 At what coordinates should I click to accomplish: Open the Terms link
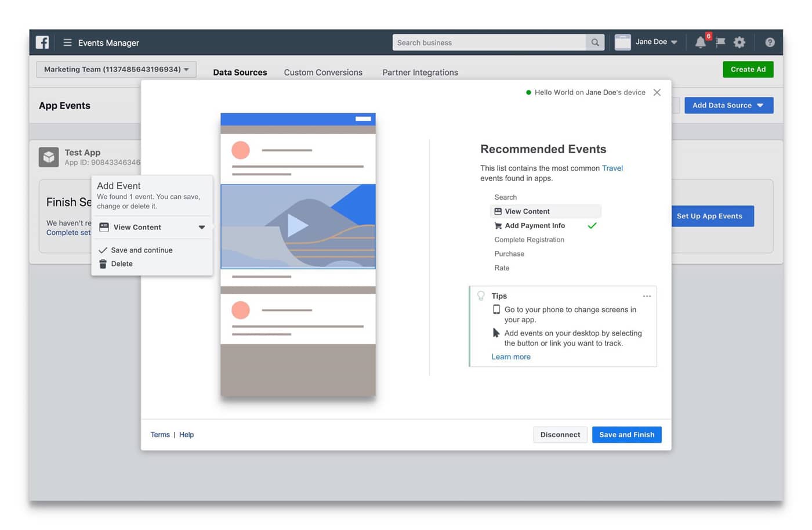pos(160,435)
